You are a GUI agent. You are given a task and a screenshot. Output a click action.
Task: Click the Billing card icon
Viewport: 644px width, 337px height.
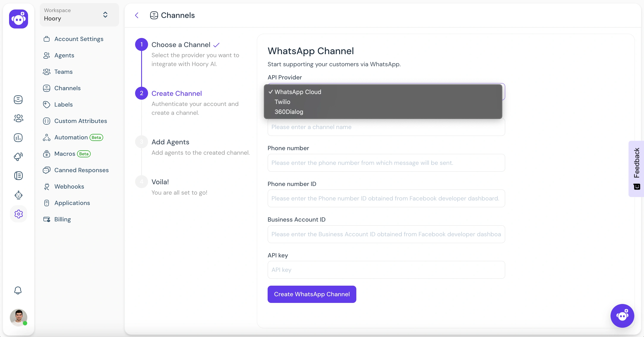(46, 219)
